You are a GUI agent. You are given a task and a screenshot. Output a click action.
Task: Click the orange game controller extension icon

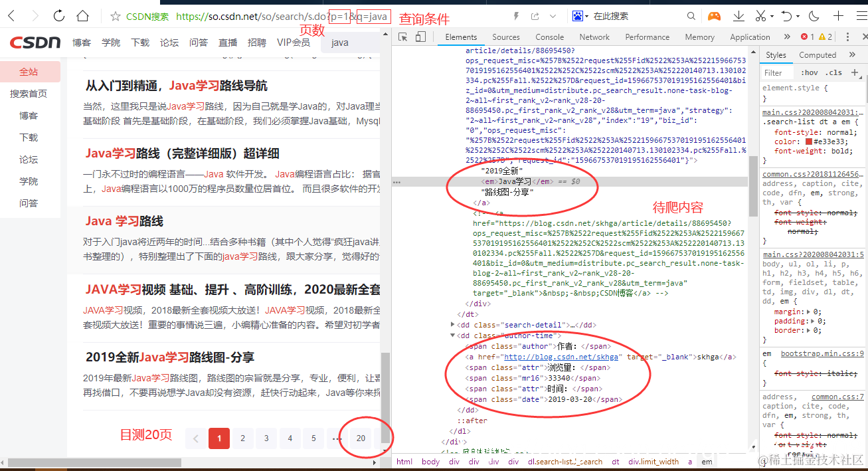pyautogui.click(x=714, y=15)
